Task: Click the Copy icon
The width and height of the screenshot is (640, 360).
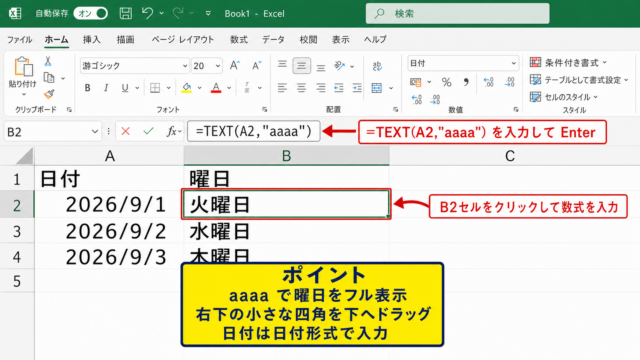Action: tap(49, 78)
